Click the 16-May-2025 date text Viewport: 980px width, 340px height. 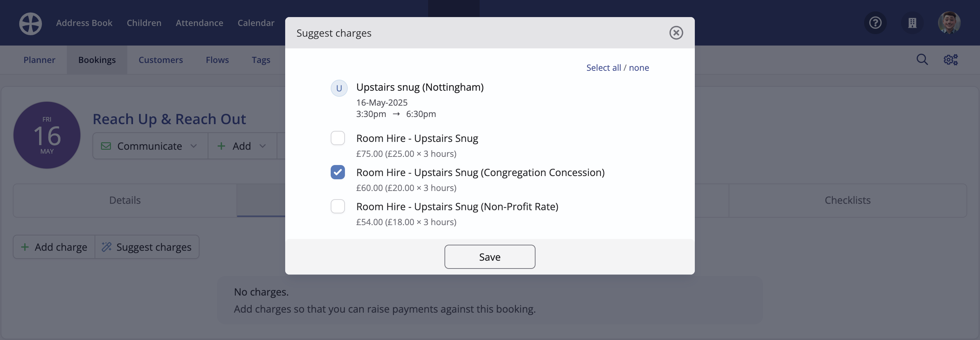pyautogui.click(x=382, y=102)
